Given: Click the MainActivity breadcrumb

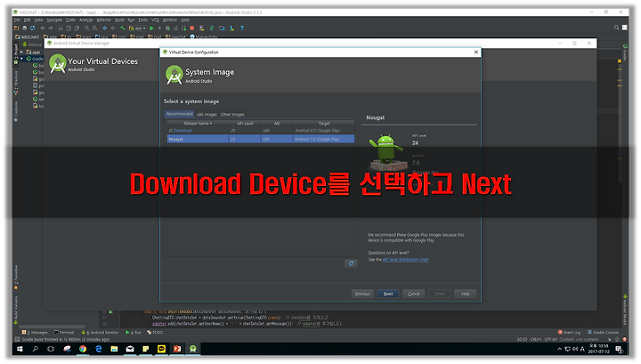Looking at the screenshot, I should coord(204,36).
